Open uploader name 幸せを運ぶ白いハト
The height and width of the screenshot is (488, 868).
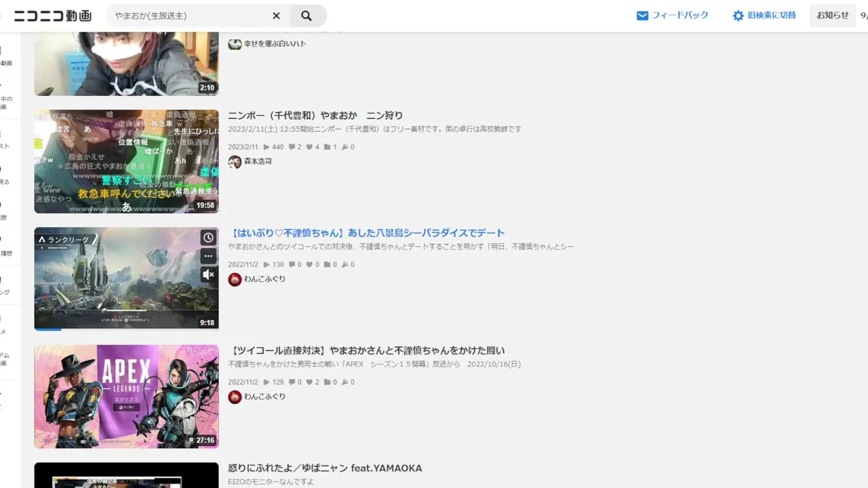tap(275, 43)
